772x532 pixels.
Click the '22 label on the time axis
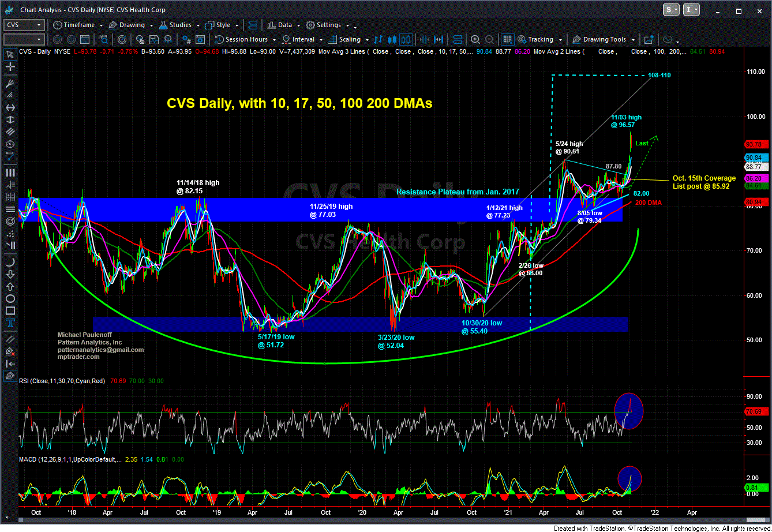click(x=654, y=512)
